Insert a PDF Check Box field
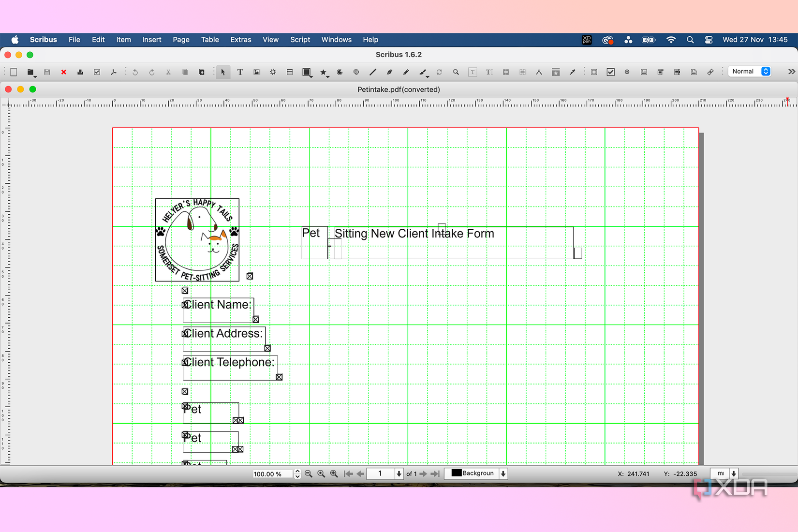Image resolution: width=798 pixels, height=532 pixels. click(x=610, y=72)
